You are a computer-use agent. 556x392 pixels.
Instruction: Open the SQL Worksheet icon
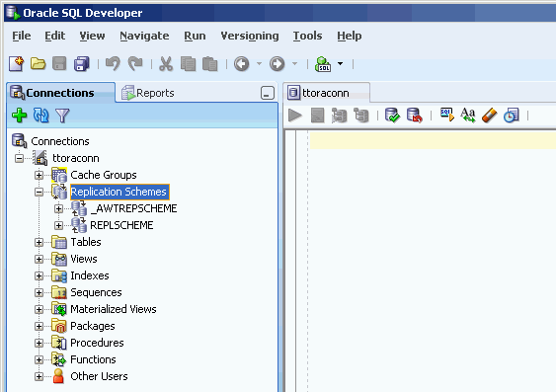coord(323,64)
